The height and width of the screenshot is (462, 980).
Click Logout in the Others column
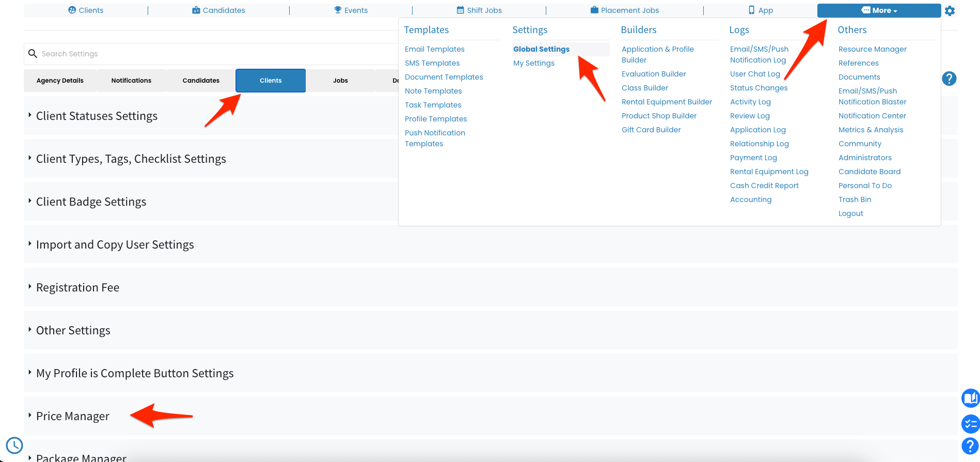(x=851, y=213)
